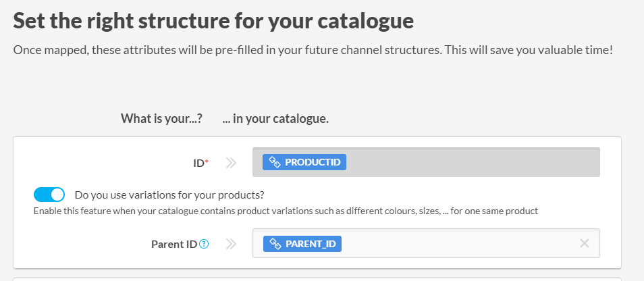Image resolution: width=644 pixels, height=281 pixels.
Task: Open the Parent ID mapping field
Action: pos(459,243)
